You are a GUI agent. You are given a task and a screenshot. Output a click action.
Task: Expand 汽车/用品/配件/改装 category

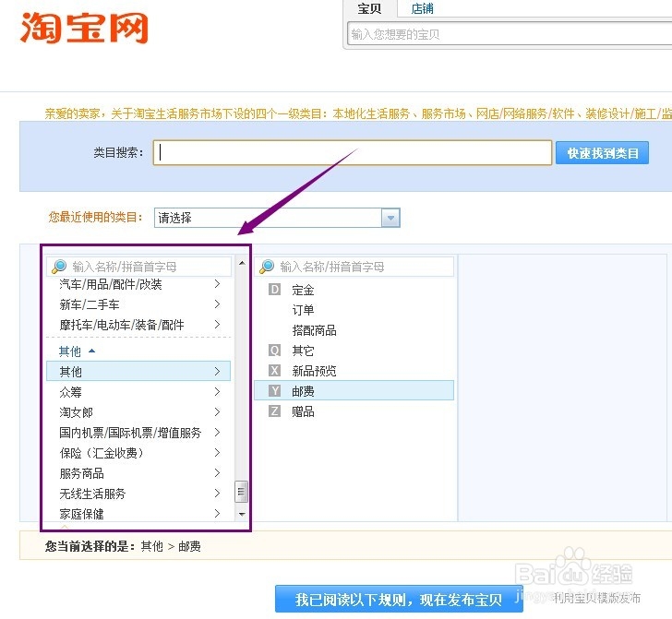pyautogui.click(x=138, y=284)
